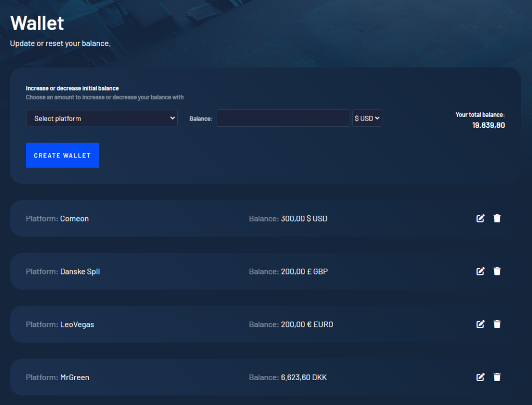
Task: Click the Danske Spil platform name
Action: click(x=80, y=271)
